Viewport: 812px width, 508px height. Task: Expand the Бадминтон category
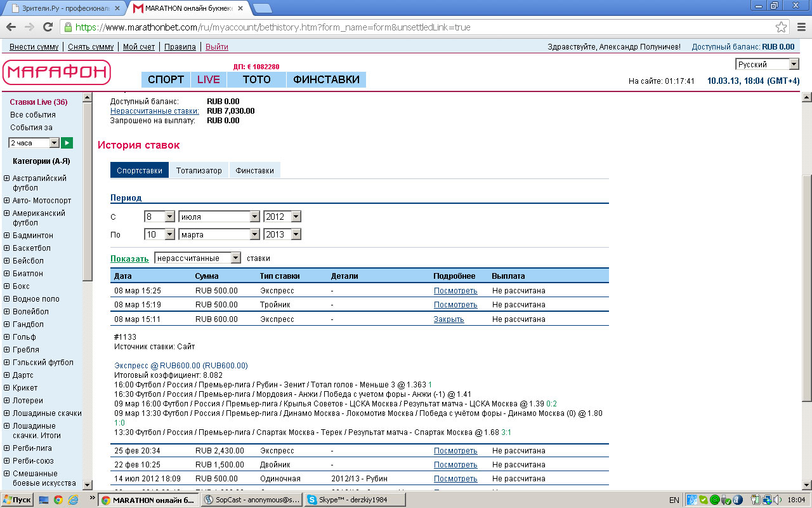[x=6, y=236]
